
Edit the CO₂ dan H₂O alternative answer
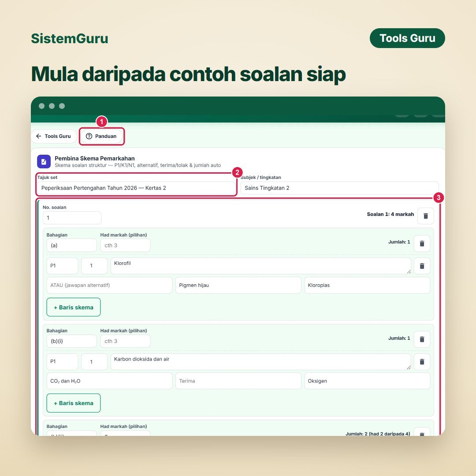(x=109, y=381)
